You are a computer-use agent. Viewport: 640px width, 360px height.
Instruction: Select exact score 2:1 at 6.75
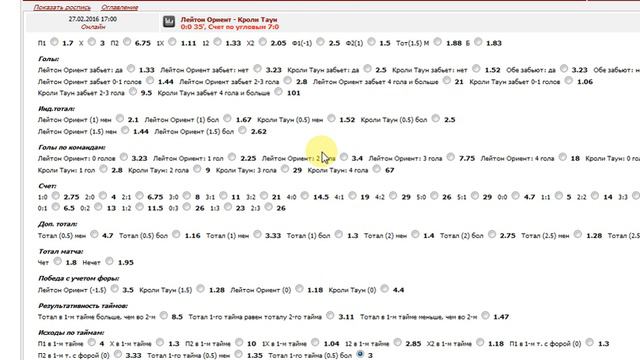(140, 196)
